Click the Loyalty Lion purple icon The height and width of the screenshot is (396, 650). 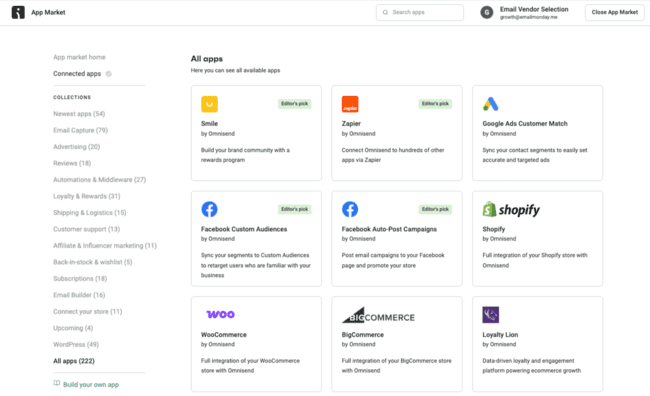[x=490, y=315]
